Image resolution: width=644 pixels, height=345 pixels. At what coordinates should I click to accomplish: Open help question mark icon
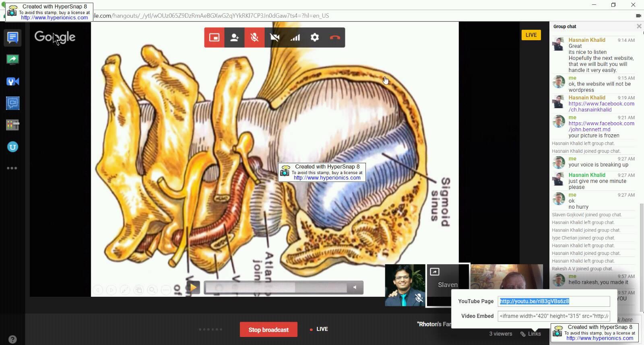pos(12,339)
